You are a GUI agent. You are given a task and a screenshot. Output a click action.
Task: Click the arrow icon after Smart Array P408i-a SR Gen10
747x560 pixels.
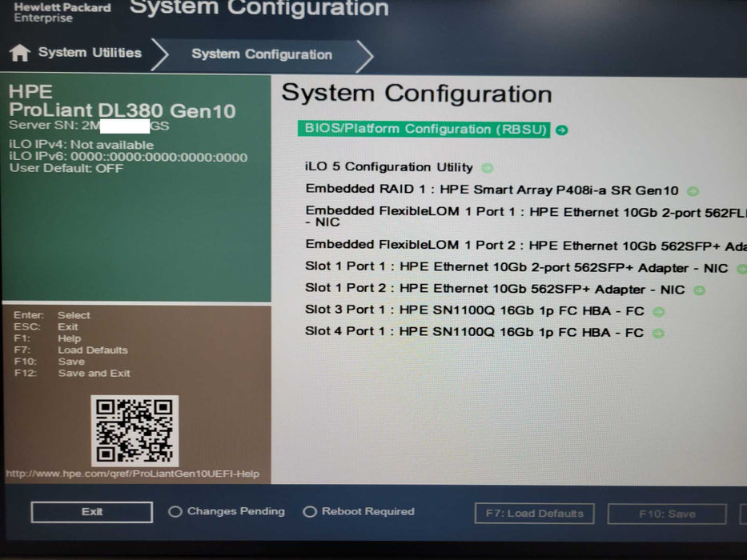(693, 191)
